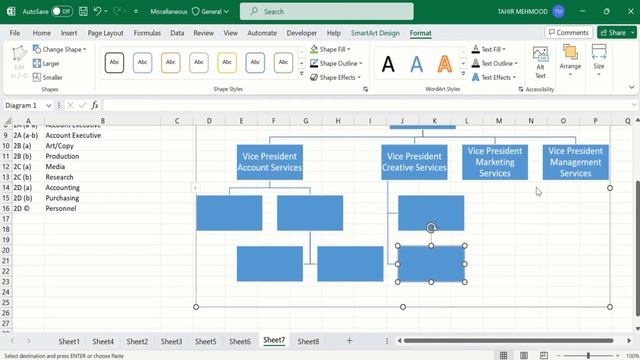640x360 pixels.
Task: Open the View tab
Action: (230, 33)
